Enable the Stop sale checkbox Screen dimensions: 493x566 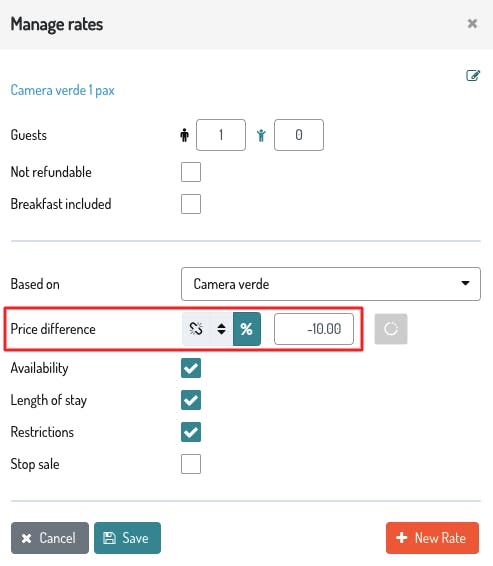[x=191, y=464]
